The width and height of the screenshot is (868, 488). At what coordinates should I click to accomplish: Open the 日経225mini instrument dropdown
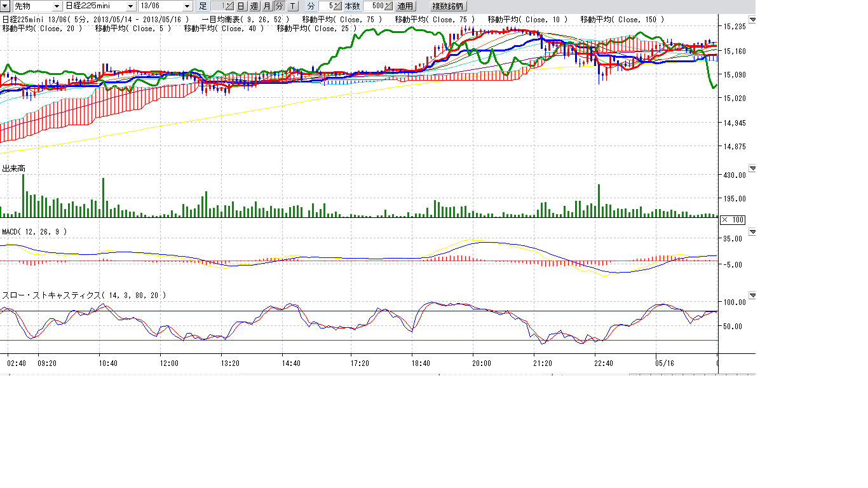(131, 6)
